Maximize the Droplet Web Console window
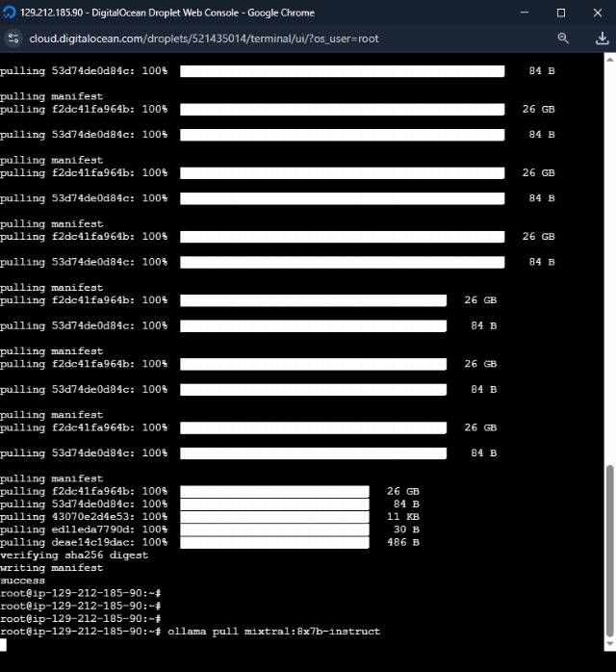 (x=561, y=13)
